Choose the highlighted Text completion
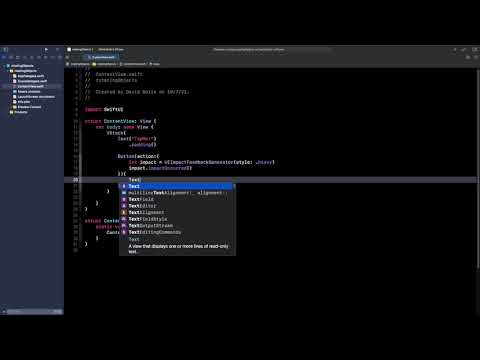 coord(176,186)
